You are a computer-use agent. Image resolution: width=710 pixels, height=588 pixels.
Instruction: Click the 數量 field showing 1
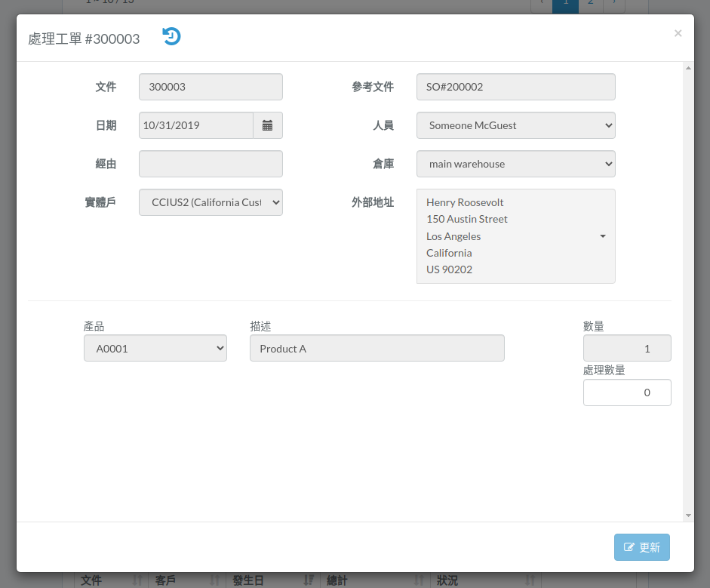point(627,349)
